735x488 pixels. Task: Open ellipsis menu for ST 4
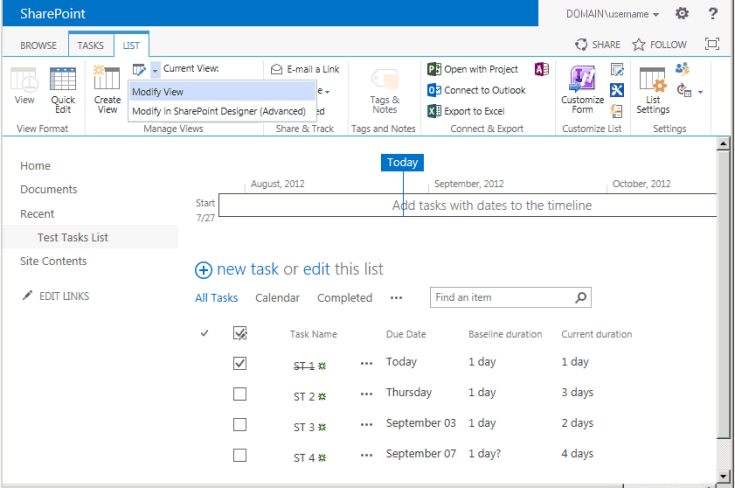coord(367,455)
